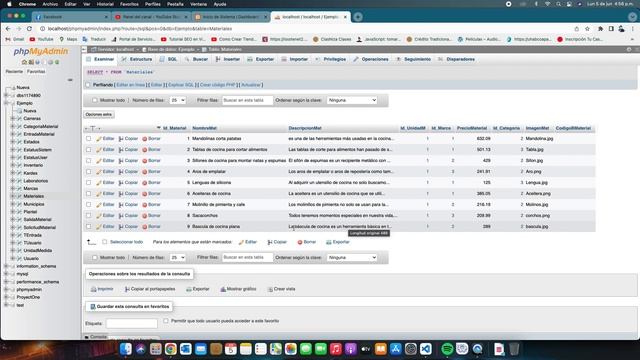Enable upper Mostrar todo checkbox

(x=95, y=100)
